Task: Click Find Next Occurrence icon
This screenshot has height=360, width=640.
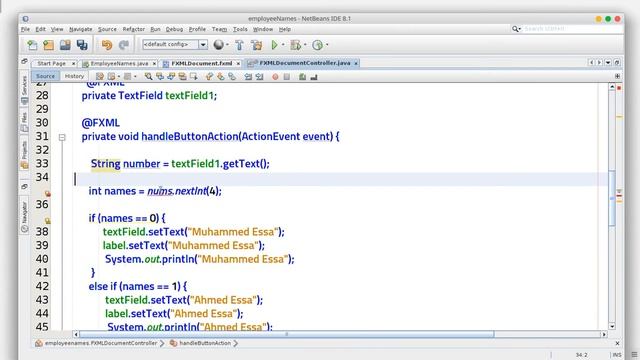Action: 171,76
